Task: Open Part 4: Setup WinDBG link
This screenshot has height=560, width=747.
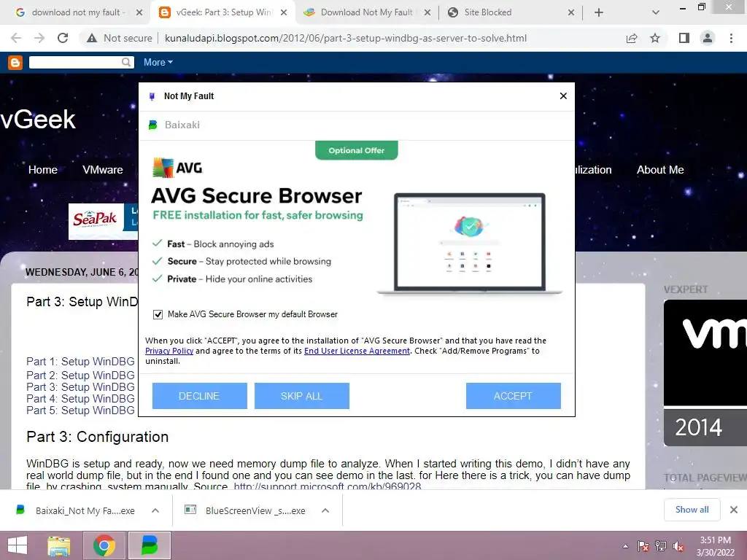Action: (80, 399)
